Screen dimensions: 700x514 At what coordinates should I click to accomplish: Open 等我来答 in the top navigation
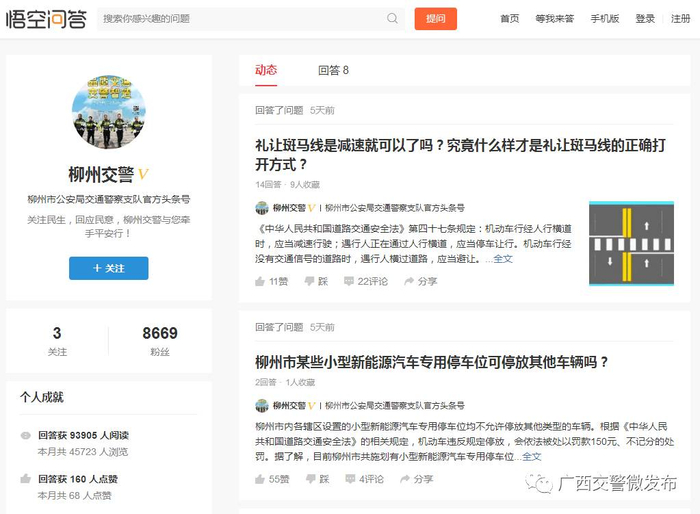coord(554,19)
